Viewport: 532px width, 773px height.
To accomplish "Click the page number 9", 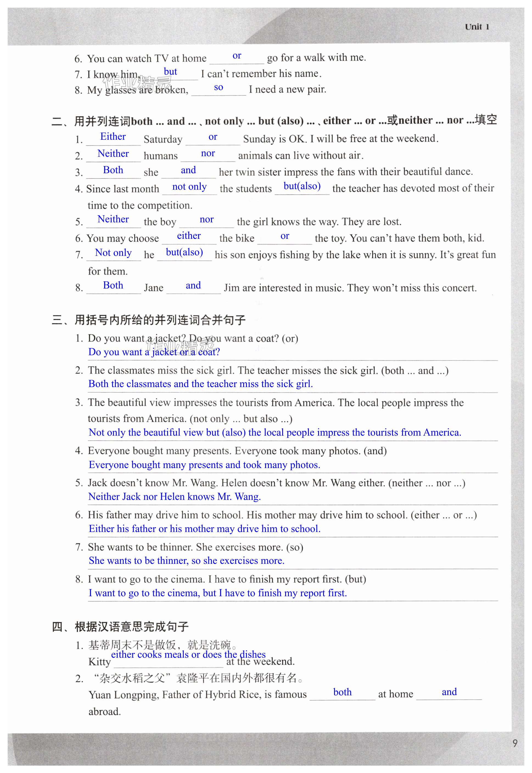I will pyautogui.click(x=515, y=743).
